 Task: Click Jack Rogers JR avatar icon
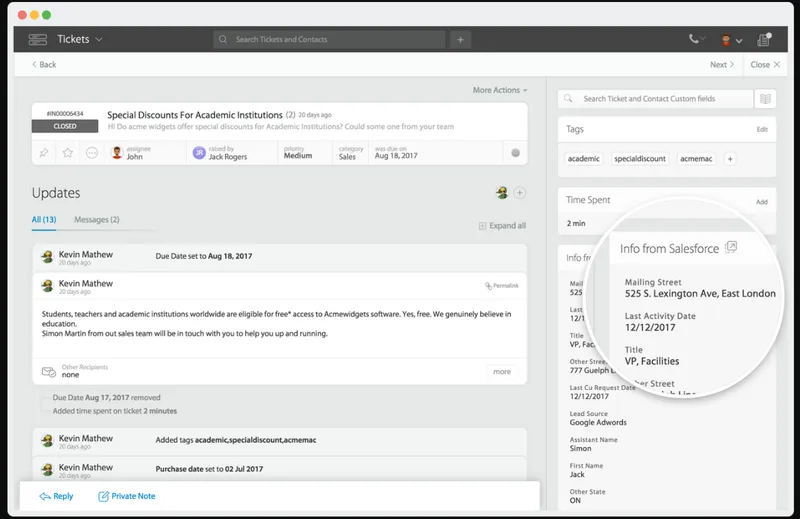point(199,153)
